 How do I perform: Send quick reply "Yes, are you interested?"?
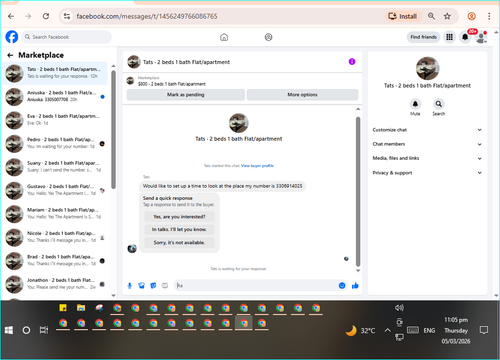(179, 217)
